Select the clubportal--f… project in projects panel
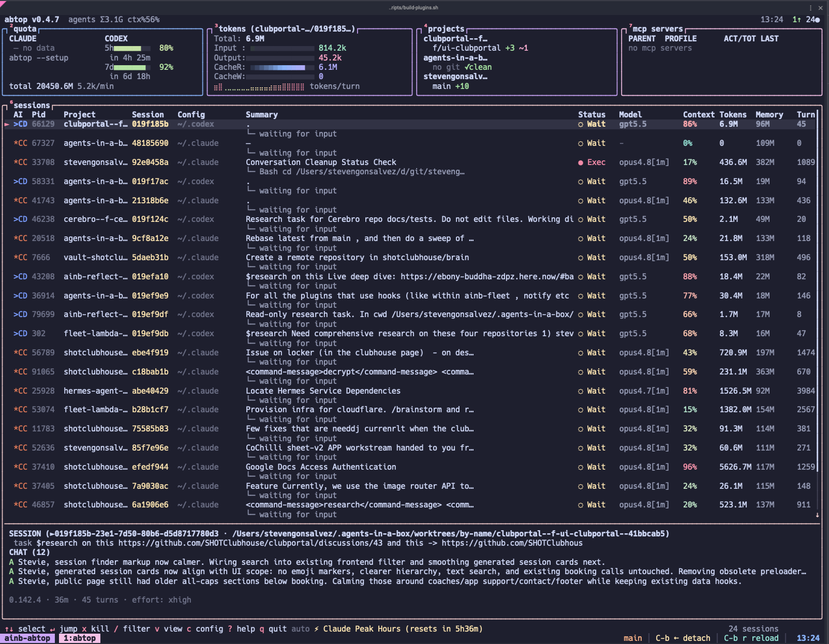This screenshot has width=829, height=644. (455, 39)
